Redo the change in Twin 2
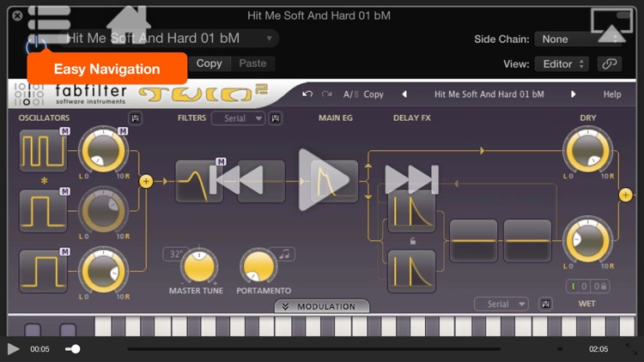Screen dimensions: 644x362 click(x=327, y=94)
